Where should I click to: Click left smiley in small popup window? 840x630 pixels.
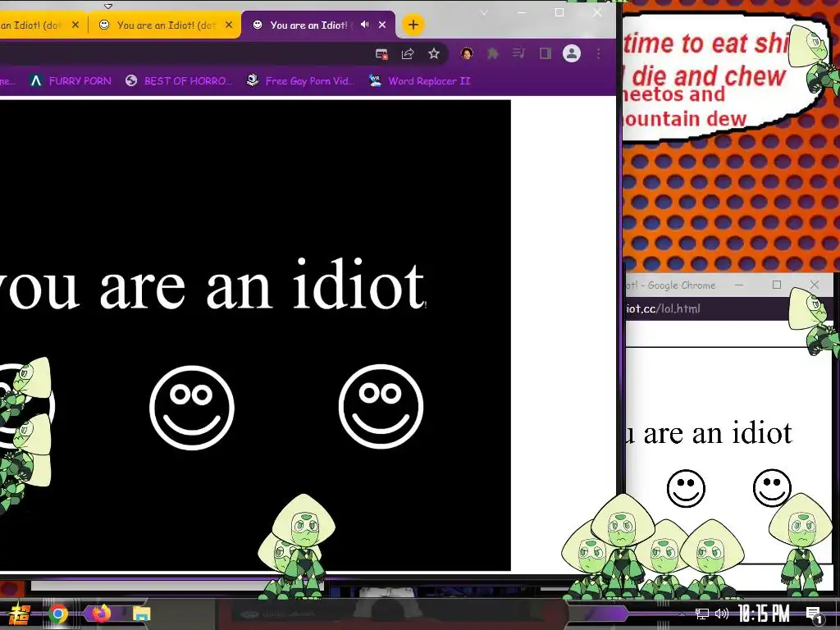687,489
